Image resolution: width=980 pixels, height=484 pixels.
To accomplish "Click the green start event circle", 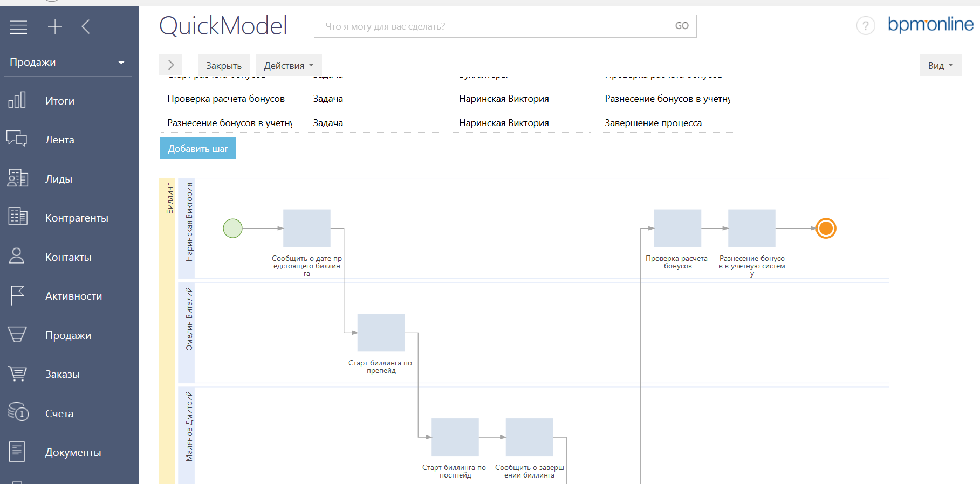I will [x=232, y=229].
